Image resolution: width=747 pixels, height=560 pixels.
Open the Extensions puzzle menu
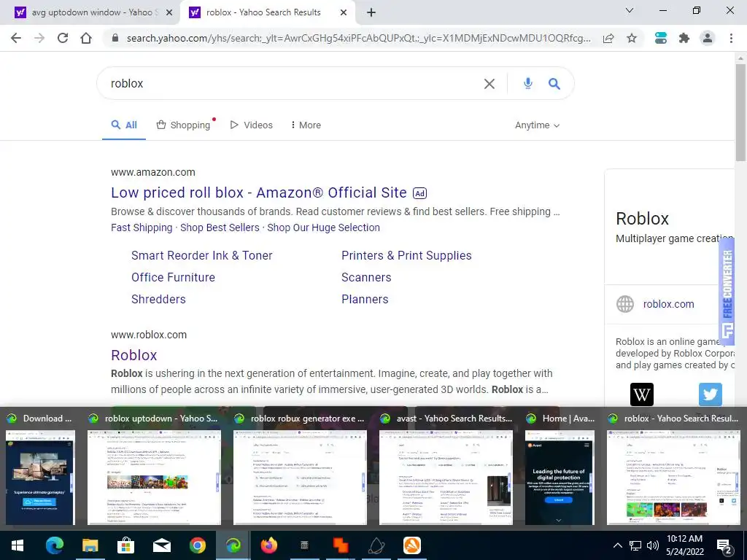[684, 38]
